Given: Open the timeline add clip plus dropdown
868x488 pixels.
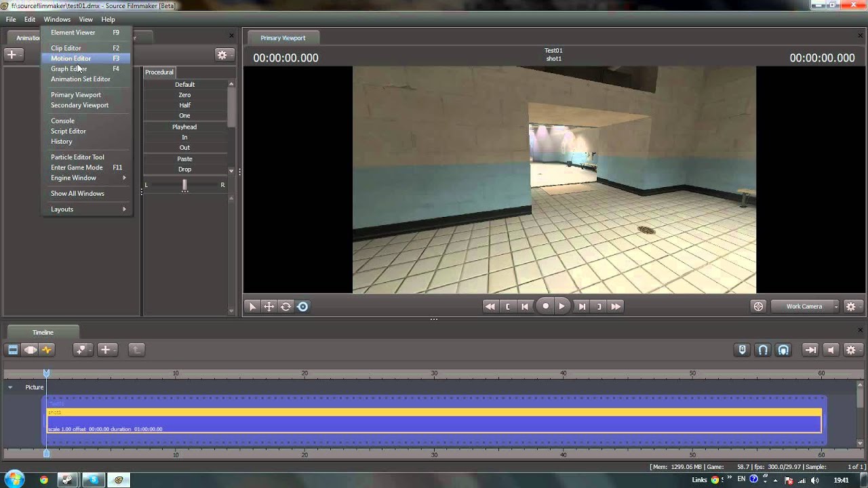Looking at the screenshot, I should (108, 350).
